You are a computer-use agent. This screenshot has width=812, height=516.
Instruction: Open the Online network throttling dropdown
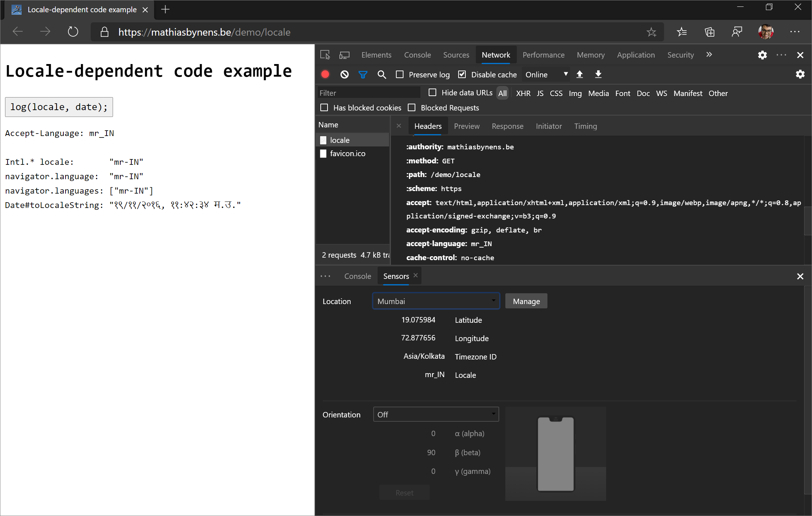point(545,74)
